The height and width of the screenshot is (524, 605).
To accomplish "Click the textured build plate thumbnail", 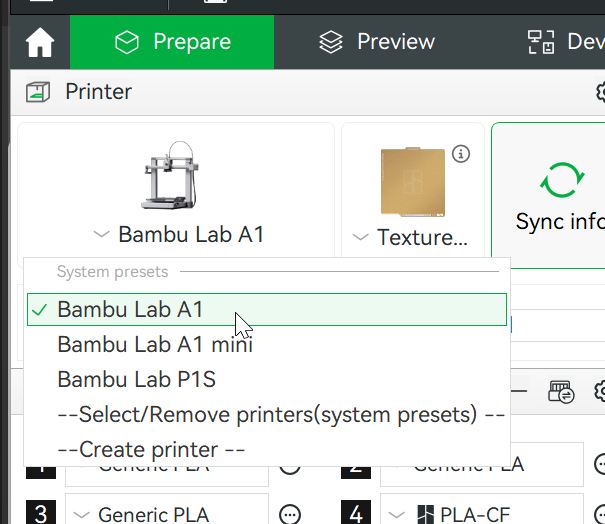I will click(411, 181).
